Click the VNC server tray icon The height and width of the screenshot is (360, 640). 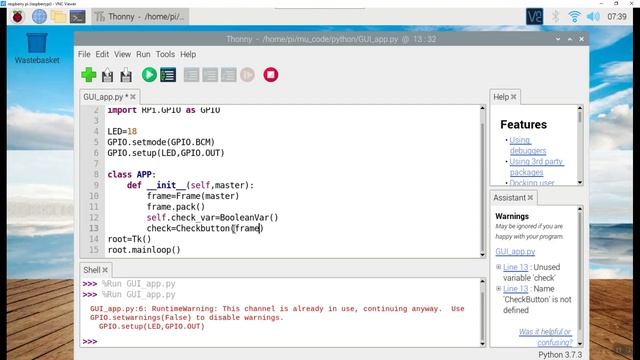pyautogui.click(x=534, y=17)
